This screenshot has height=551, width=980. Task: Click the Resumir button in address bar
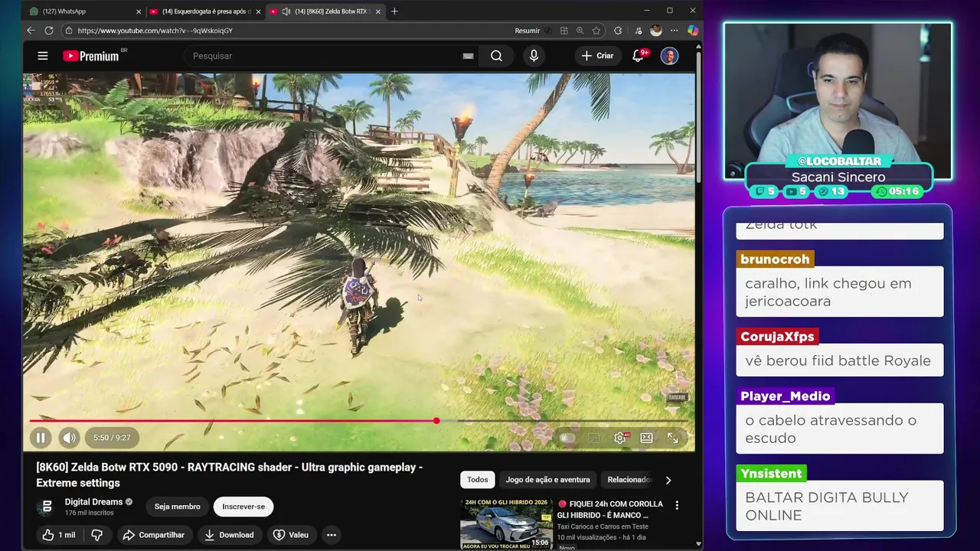click(x=529, y=31)
